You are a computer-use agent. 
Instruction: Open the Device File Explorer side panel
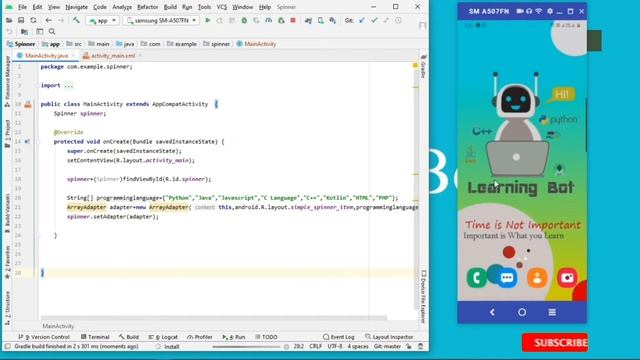[423, 297]
